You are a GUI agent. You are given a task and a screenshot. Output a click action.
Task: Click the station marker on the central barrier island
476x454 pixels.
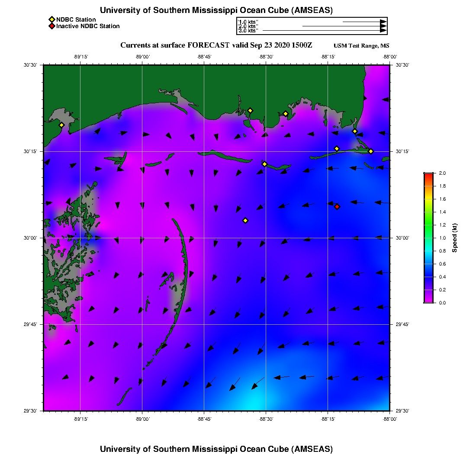click(264, 164)
